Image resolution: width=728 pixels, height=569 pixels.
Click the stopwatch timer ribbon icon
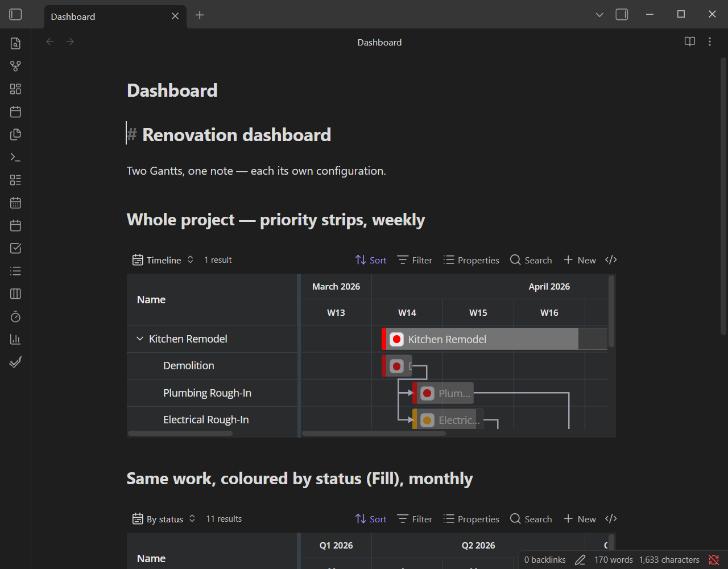(x=15, y=316)
